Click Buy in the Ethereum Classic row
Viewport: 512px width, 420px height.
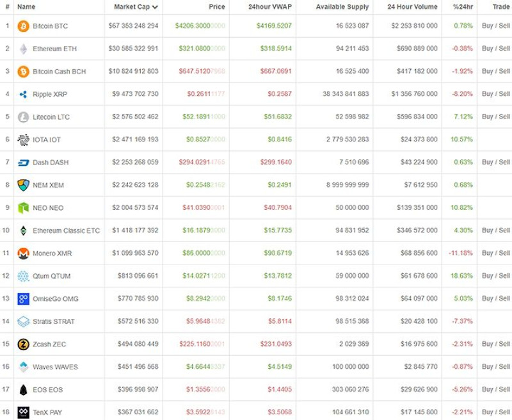pos(488,230)
